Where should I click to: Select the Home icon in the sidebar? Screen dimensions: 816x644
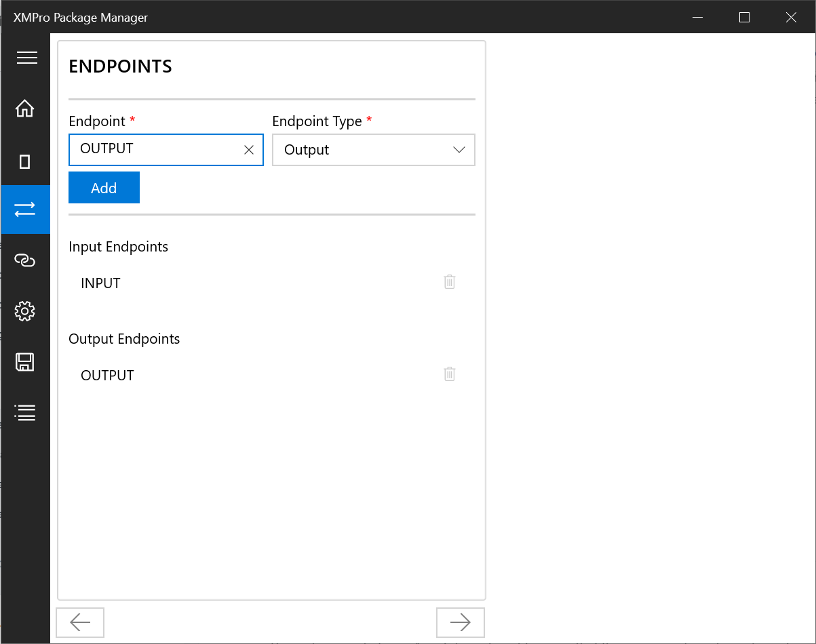pyautogui.click(x=25, y=108)
